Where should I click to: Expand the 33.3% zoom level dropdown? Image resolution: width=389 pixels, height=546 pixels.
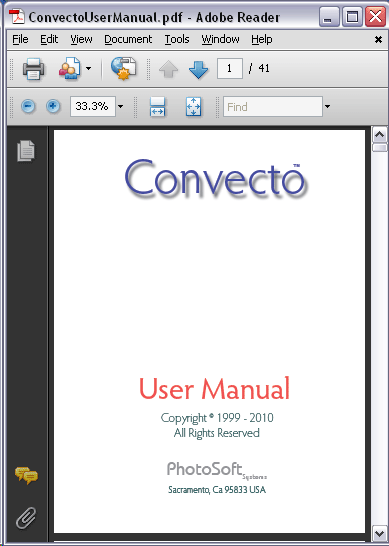(120, 106)
